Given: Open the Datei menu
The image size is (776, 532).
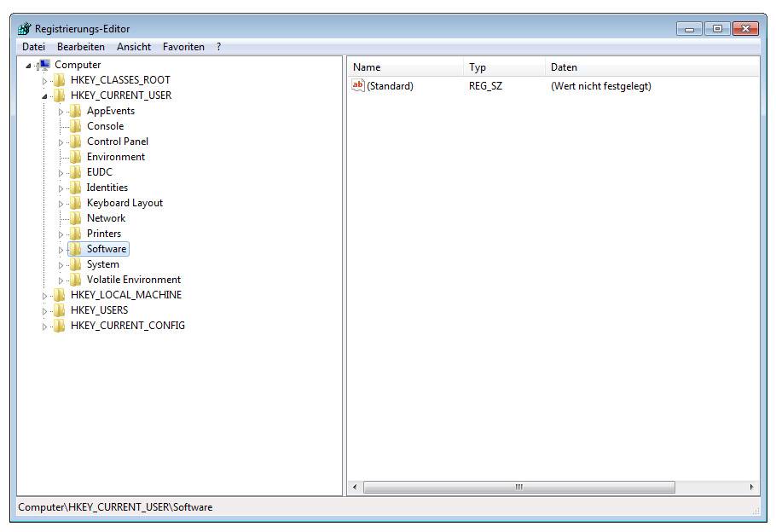Looking at the screenshot, I should coord(33,47).
